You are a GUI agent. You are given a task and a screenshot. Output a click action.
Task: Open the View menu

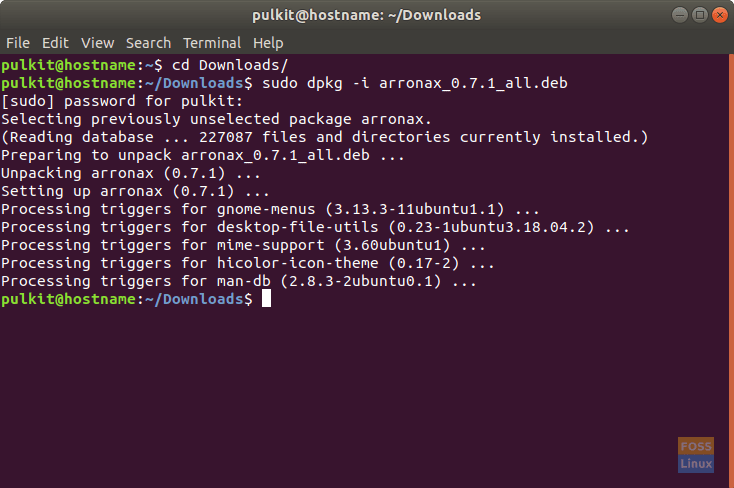97,43
